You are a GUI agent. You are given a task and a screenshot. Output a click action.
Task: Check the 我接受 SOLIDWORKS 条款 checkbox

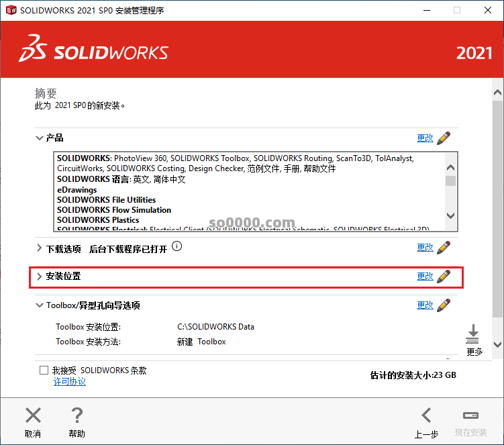[x=44, y=370]
